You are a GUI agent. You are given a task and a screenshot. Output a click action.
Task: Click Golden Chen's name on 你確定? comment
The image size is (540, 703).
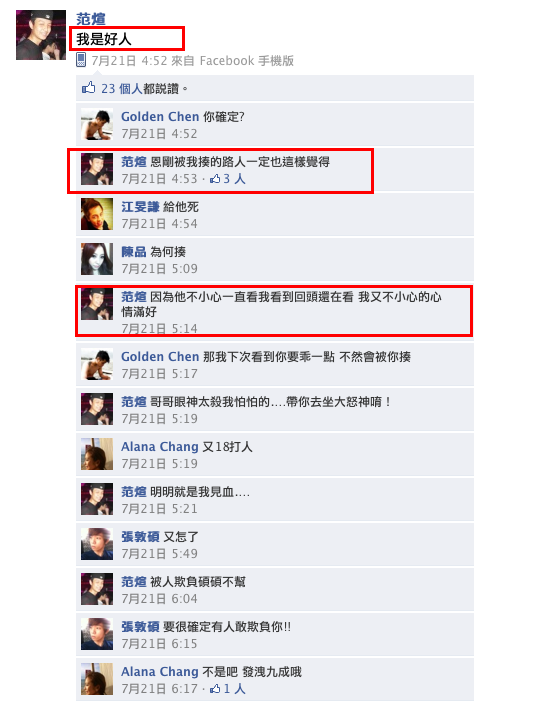160,117
